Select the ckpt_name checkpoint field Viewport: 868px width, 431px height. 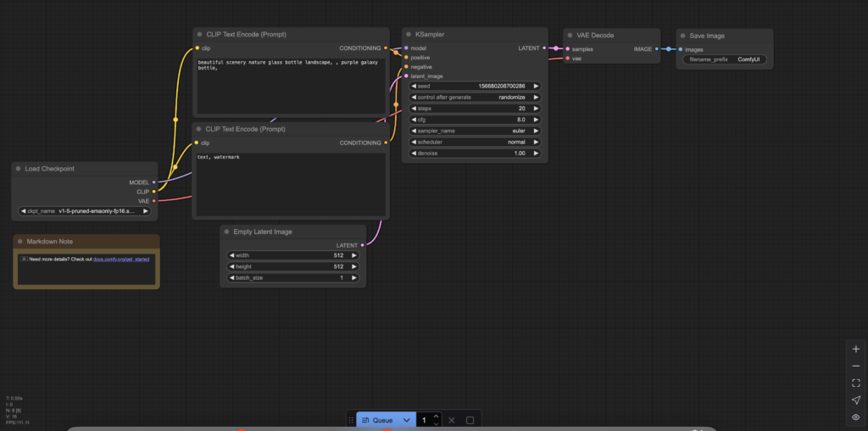pos(85,210)
